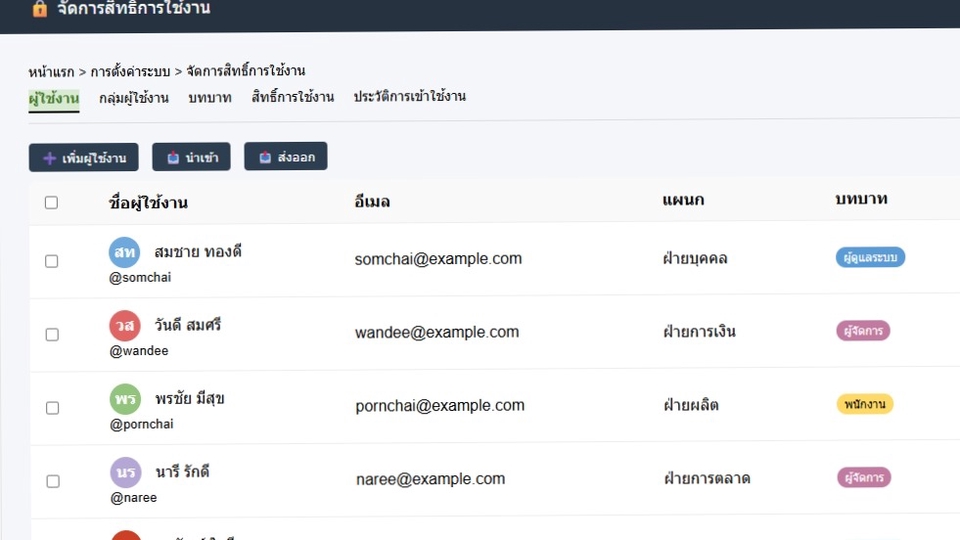Switch to the กลุ่มผู้ใช้งาน tab
960x540 pixels.
point(134,98)
